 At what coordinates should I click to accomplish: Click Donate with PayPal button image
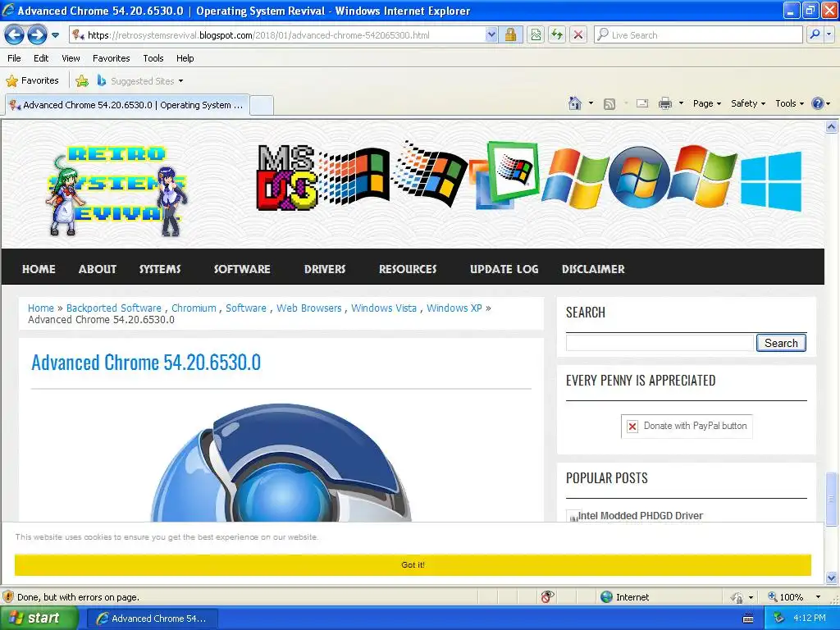click(x=687, y=426)
